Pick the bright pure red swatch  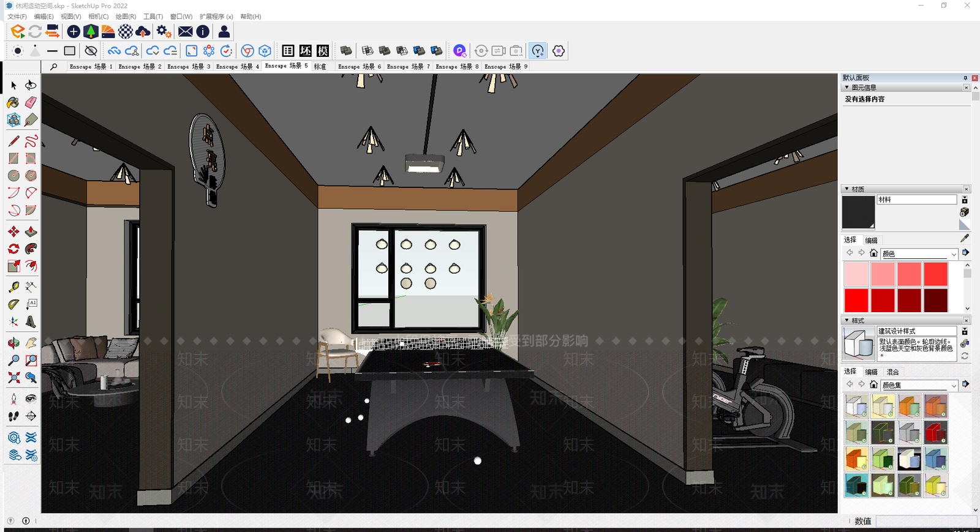(x=856, y=301)
